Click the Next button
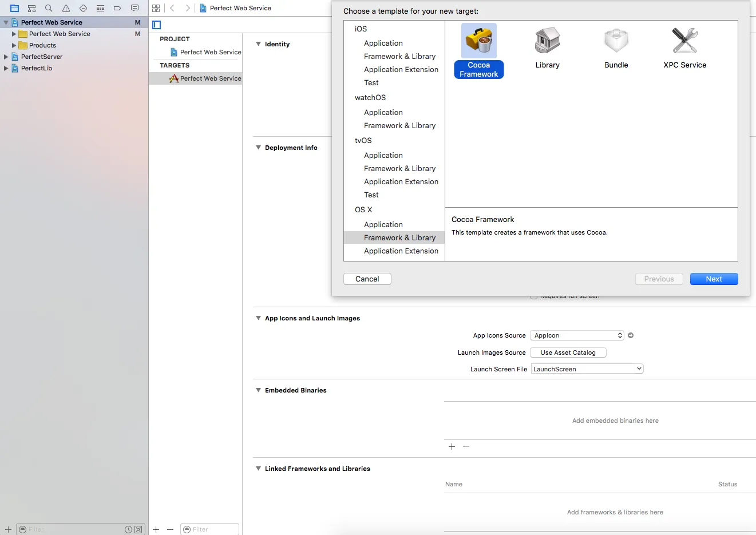Screen dimensions: 756x535 click(x=714, y=279)
